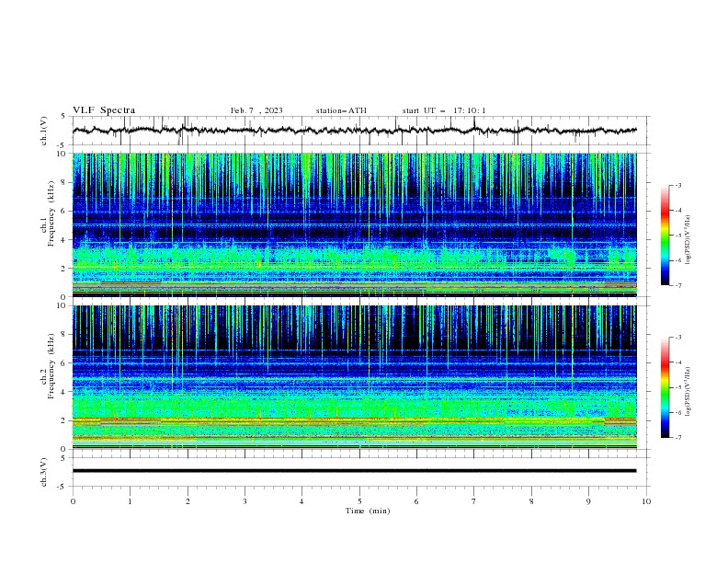Select the lower colorbar "log(PSD)(V²/Hz)" label
The width and height of the screenshot is (728, 563).
[x=688, y=392]
